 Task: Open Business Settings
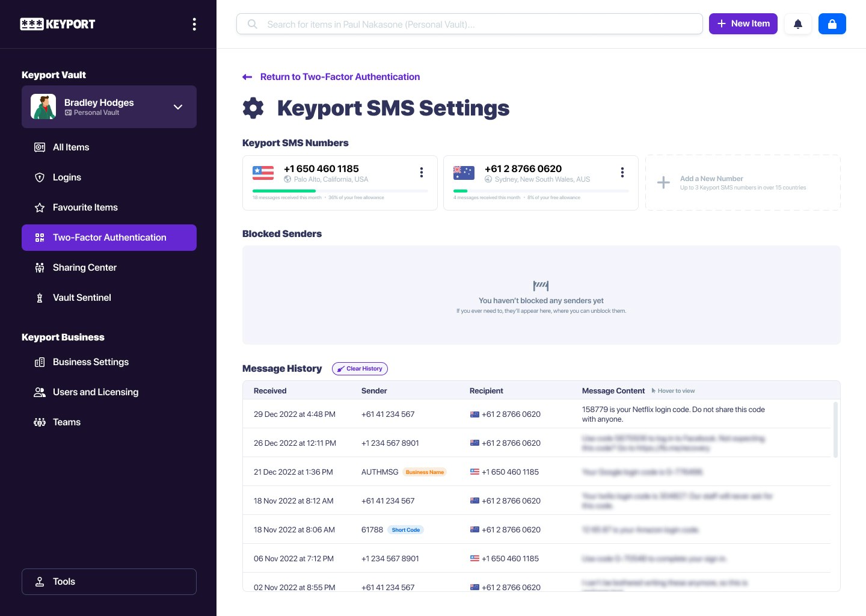109,362
